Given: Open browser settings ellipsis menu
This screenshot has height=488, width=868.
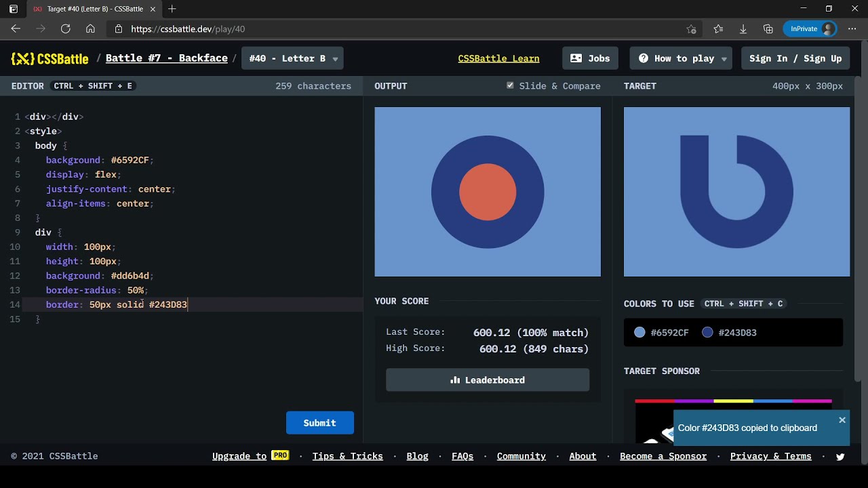Looking at the screenshot, I should [852, 29].
